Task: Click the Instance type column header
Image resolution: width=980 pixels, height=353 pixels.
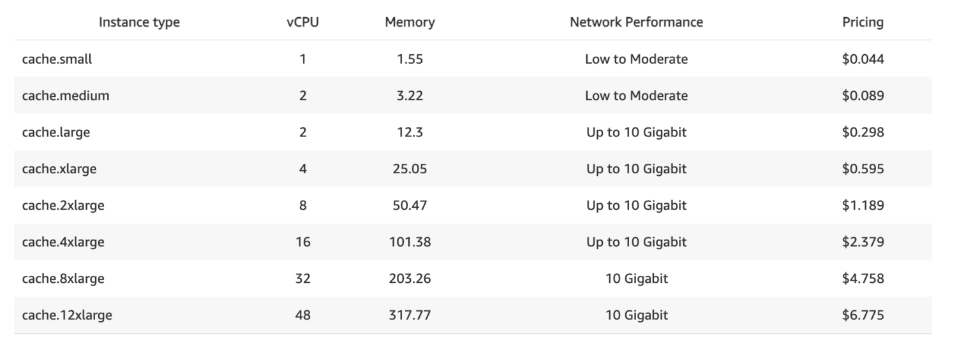Action: (139, 22)
